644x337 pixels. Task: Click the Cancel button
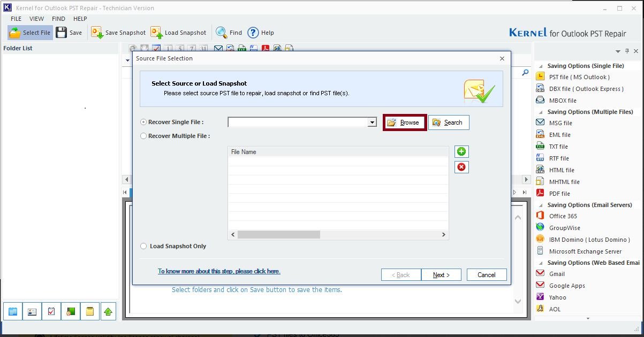tap(486, 274)
